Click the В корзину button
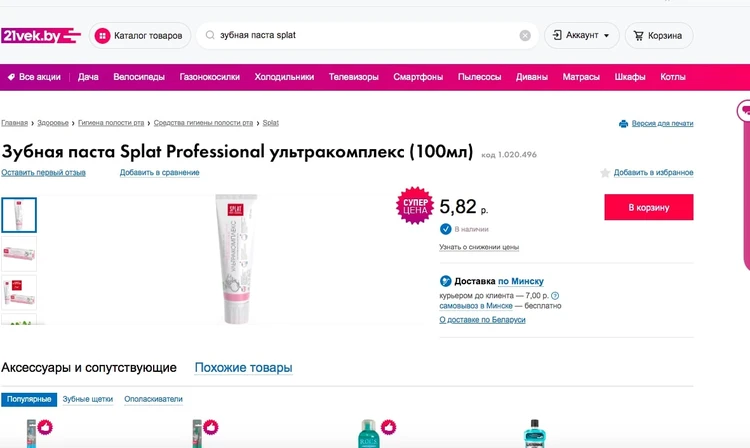Screen dimensions: 750x448 point(648,207)
